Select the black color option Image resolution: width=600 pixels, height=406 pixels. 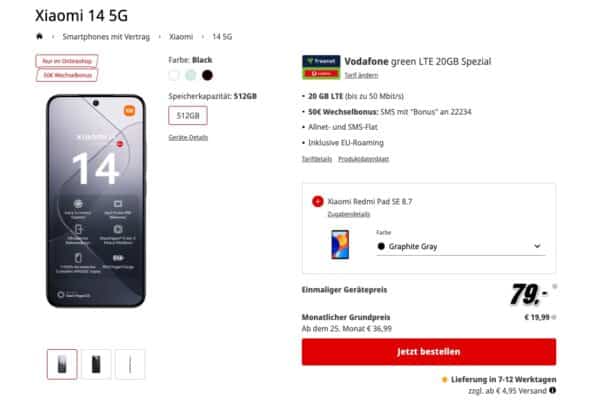pos(207,75)
